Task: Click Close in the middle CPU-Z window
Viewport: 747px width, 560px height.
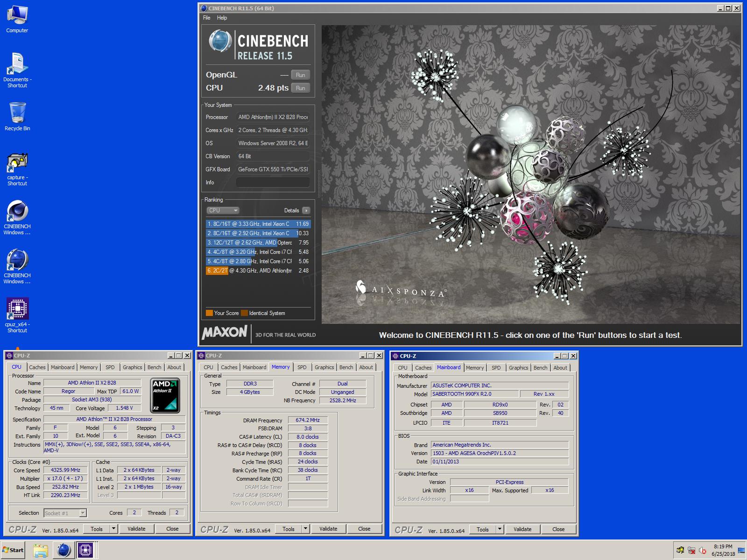Action: tap(364, 529)
